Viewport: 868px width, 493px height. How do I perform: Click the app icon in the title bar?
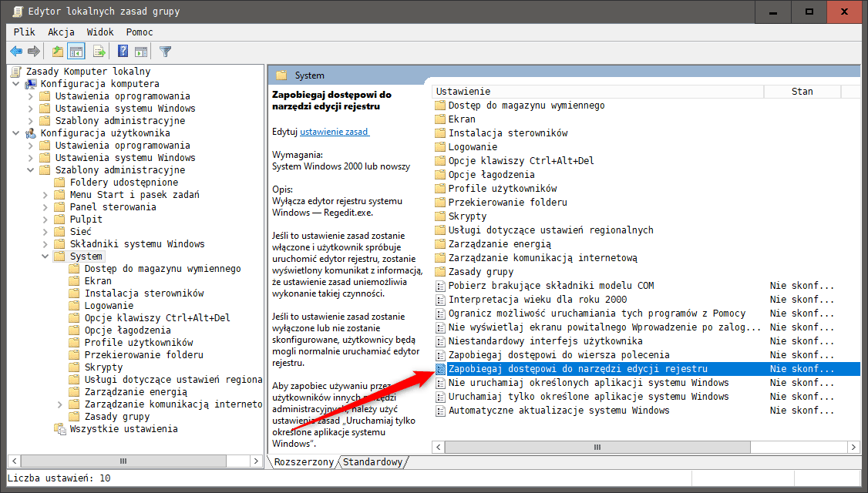tap(17, 12)
